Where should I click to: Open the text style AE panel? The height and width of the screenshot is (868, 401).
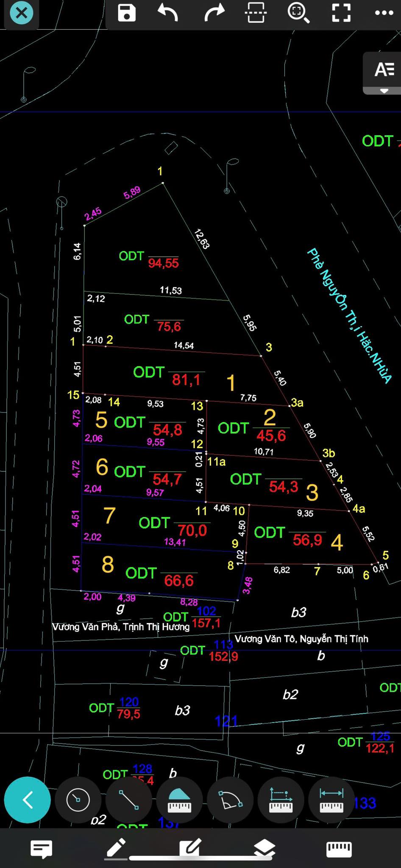(384, 70)
